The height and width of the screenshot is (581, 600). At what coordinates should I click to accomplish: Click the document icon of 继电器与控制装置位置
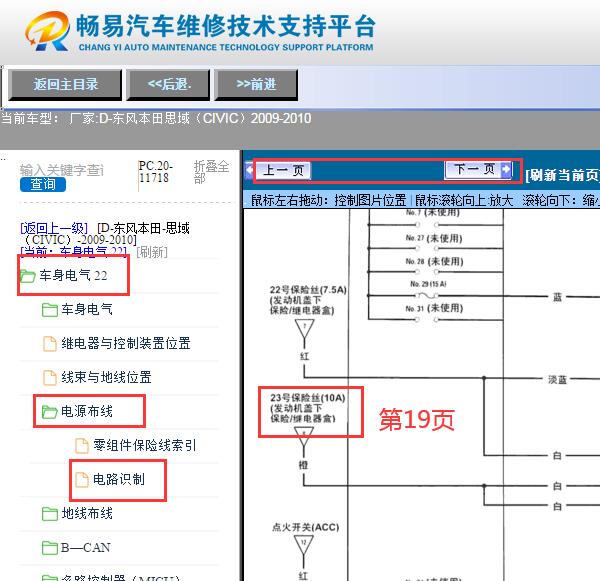coord(50,343)
